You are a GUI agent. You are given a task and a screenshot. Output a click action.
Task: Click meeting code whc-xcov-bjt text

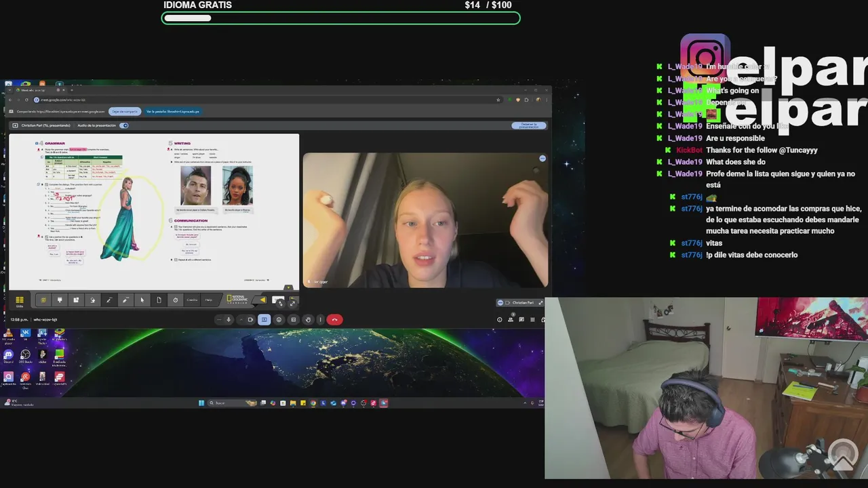click(45, 319)
